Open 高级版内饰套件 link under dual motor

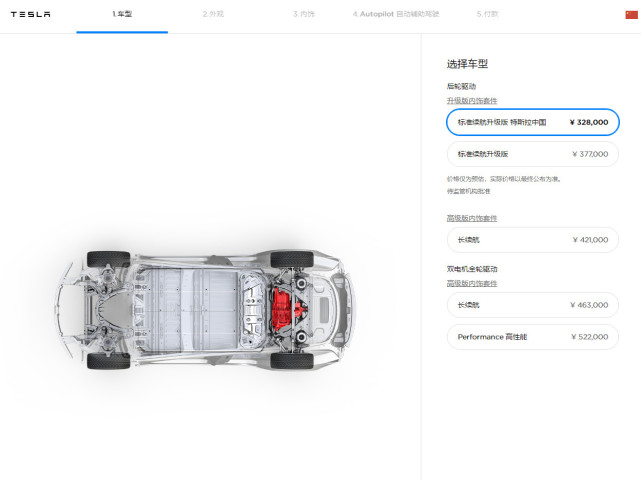tap(472, 283)
